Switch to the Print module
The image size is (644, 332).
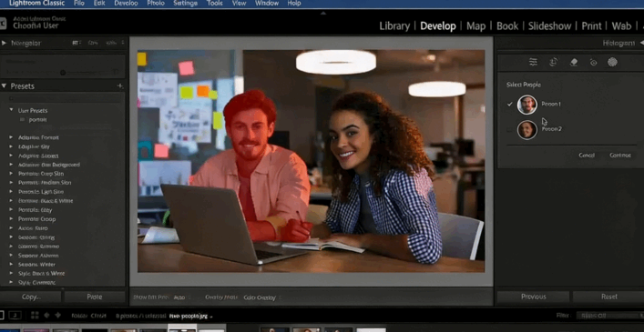591,25
